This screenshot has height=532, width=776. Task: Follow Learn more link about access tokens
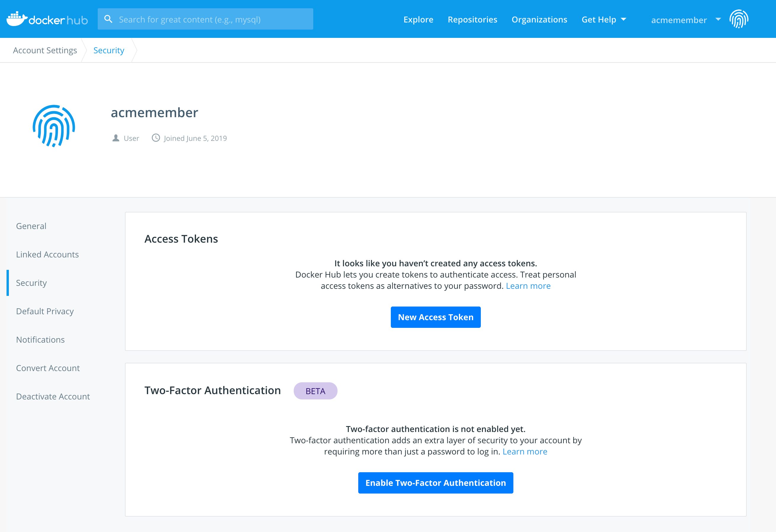pos(528,286)
